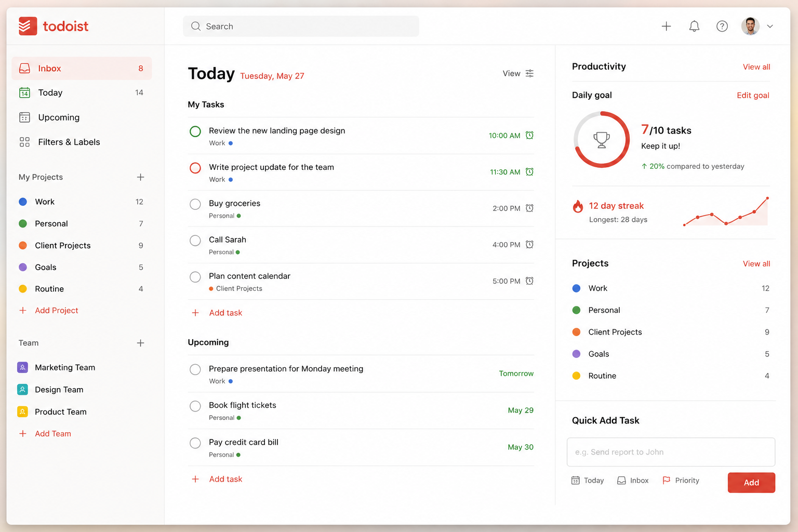
Task: Complete Write project update for the team
Action: (195, 168)
